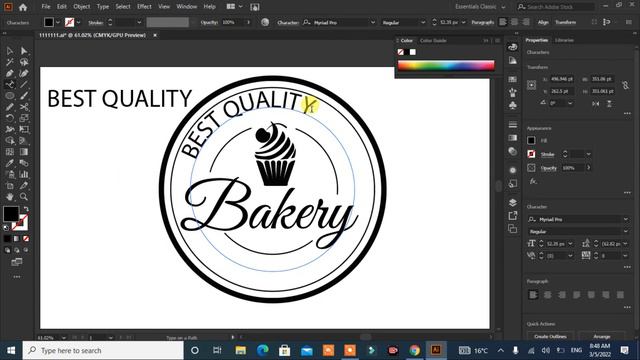640x360 pixels.
Task: Open the Asset Export panel icon
Action: coord(513,216)
